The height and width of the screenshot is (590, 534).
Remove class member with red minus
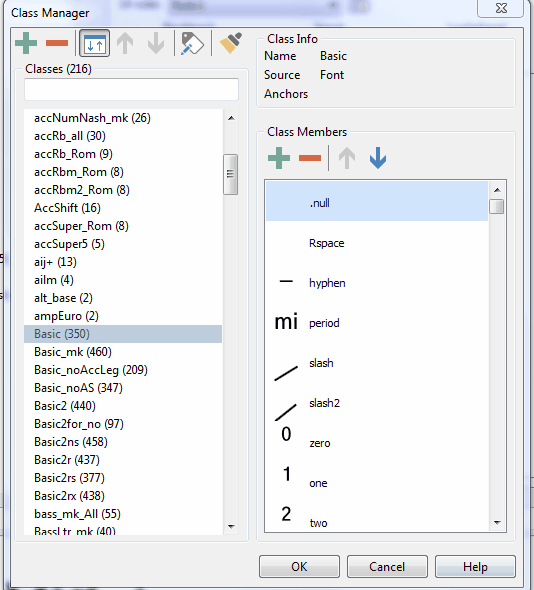[310, 158]
